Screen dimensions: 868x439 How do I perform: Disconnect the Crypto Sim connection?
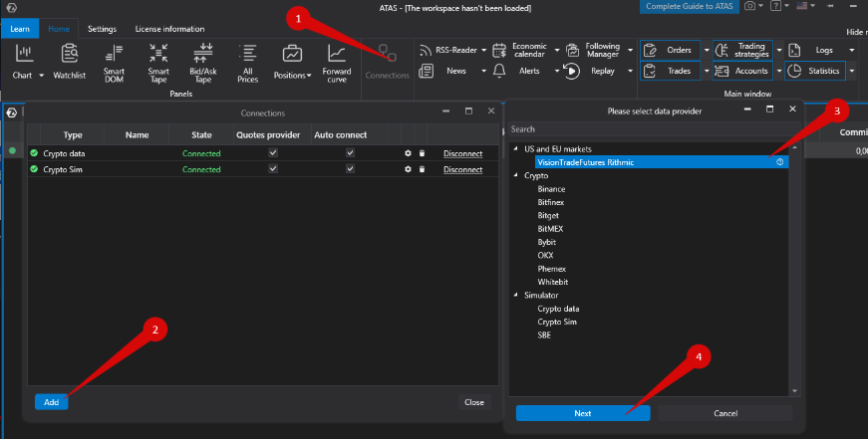tap(462, 170)
